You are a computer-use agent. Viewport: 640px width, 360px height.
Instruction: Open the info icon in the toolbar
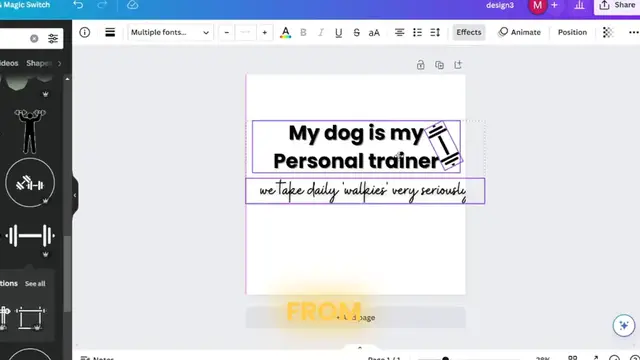84,32
